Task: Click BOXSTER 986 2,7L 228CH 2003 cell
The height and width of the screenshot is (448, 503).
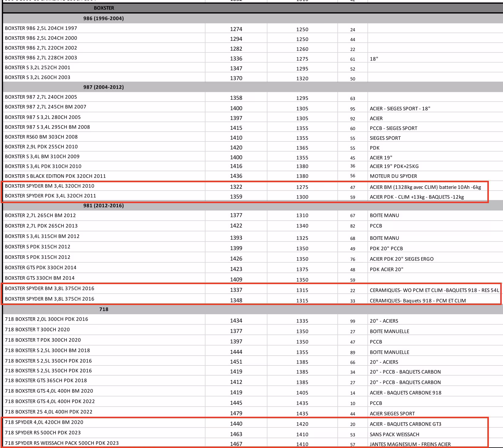Action: point(104,58)
